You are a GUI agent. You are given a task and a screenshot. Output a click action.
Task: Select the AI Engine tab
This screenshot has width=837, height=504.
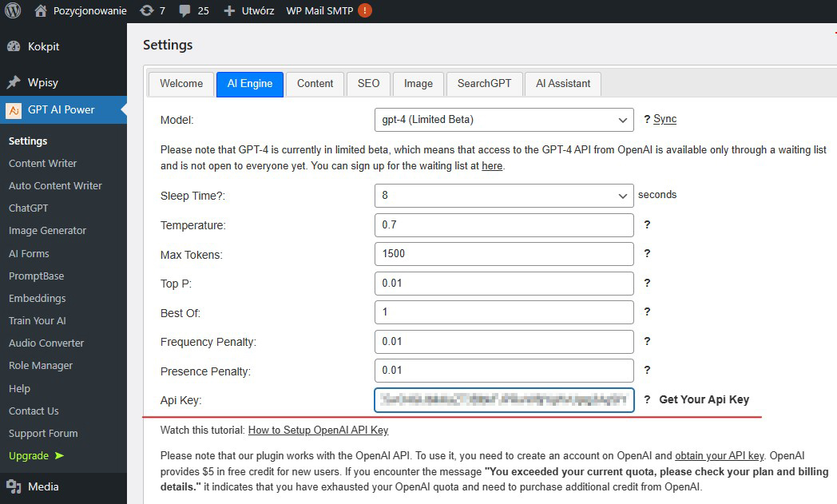[250, 84]
